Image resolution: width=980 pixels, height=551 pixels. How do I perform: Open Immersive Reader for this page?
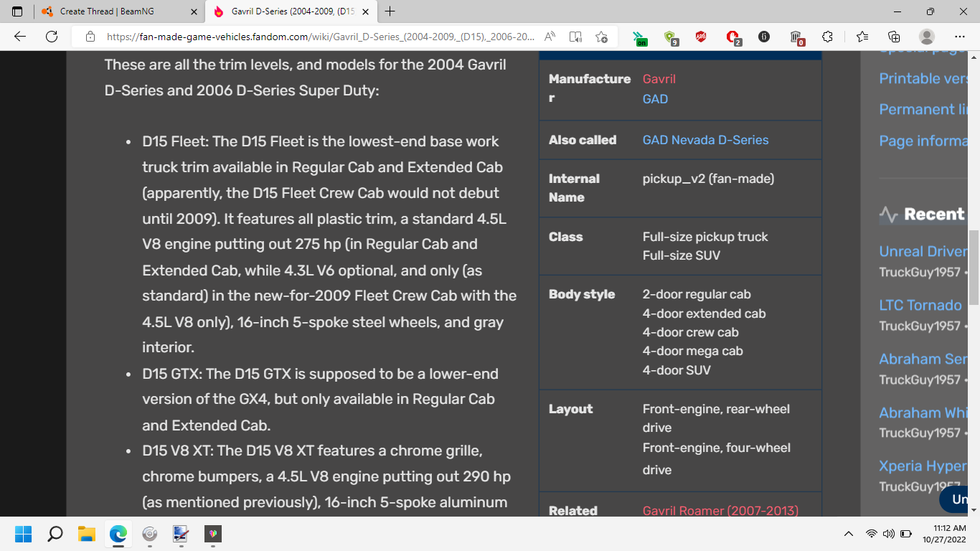[x=575, y=37]
